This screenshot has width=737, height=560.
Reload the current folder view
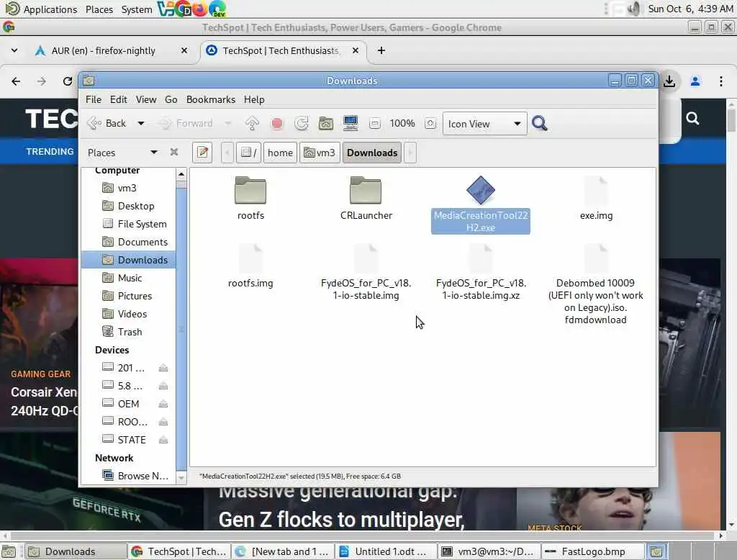pos(302,123)
